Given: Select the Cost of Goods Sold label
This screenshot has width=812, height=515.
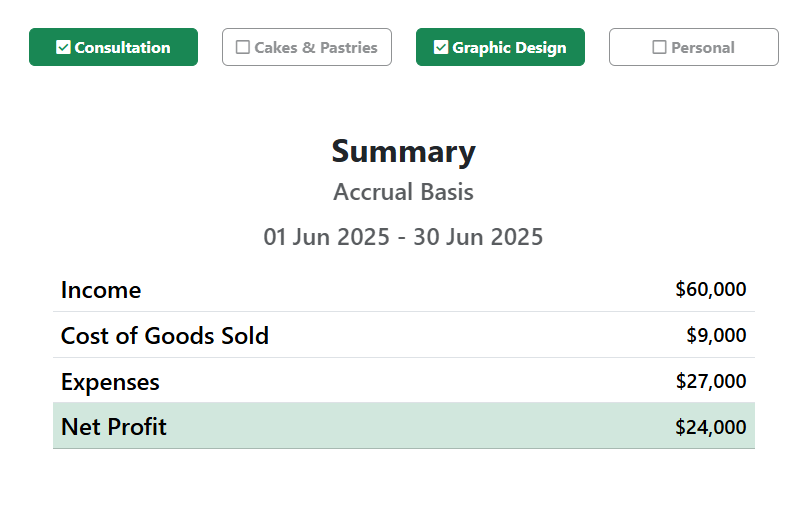Looking at the screenshot, I should click(165, 336).
